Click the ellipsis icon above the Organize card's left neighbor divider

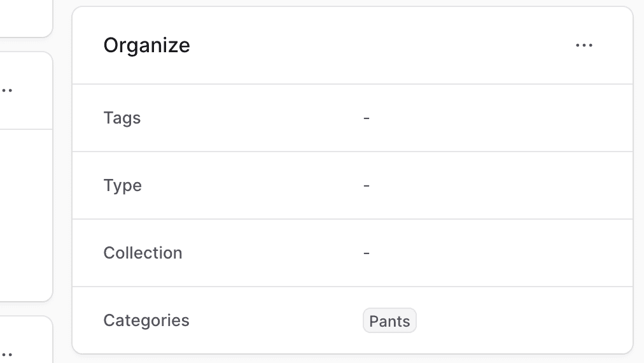[7, 90]
